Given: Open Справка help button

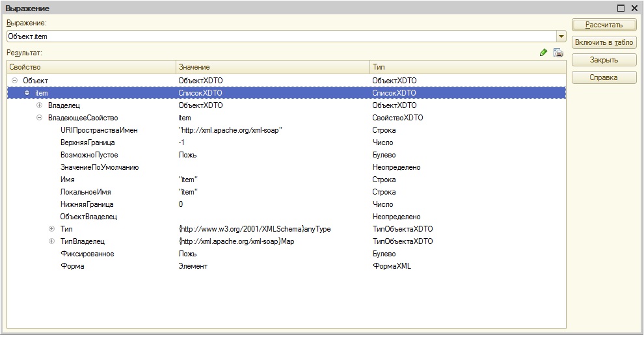Looking at the screenshot, I should [604, 77].
